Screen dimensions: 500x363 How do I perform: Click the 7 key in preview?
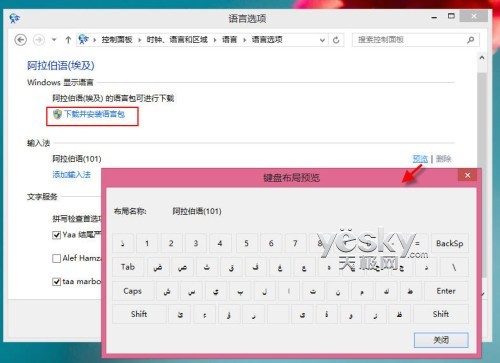pos(295,243)
